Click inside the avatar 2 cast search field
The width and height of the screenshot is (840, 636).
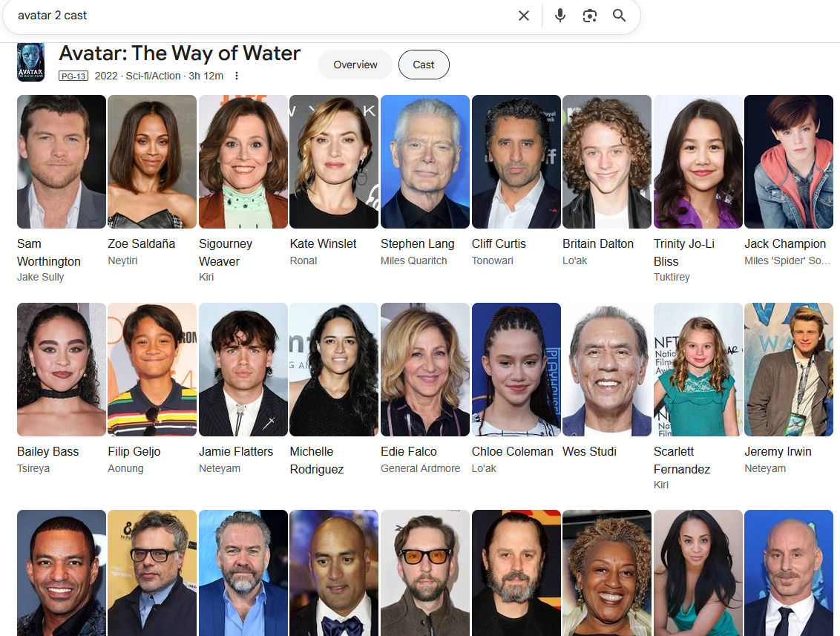(263, 16)
